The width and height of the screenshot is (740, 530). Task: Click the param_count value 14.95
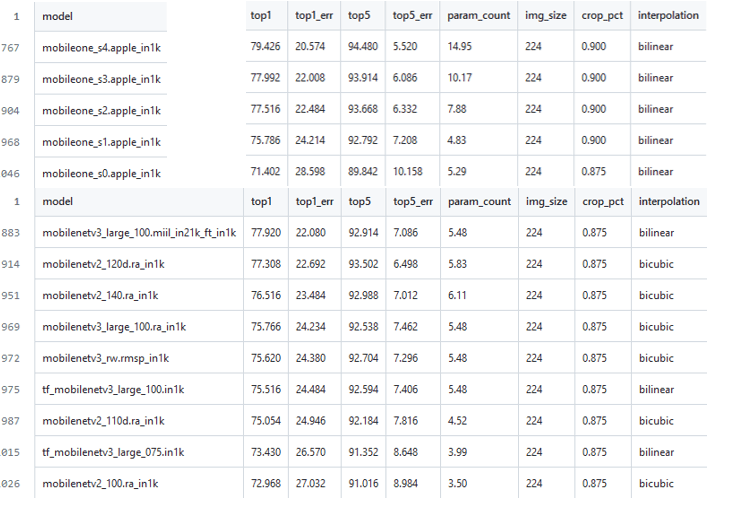tap(460, 46)
